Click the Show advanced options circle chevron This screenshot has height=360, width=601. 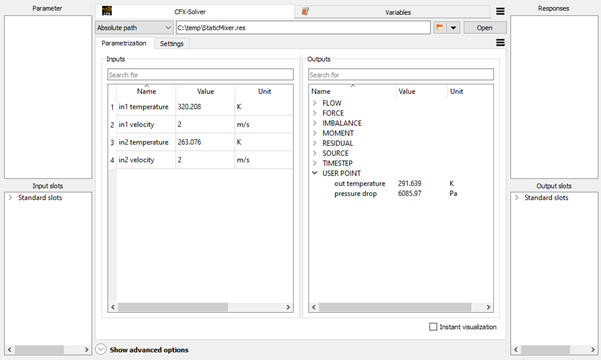pos(101,349)
